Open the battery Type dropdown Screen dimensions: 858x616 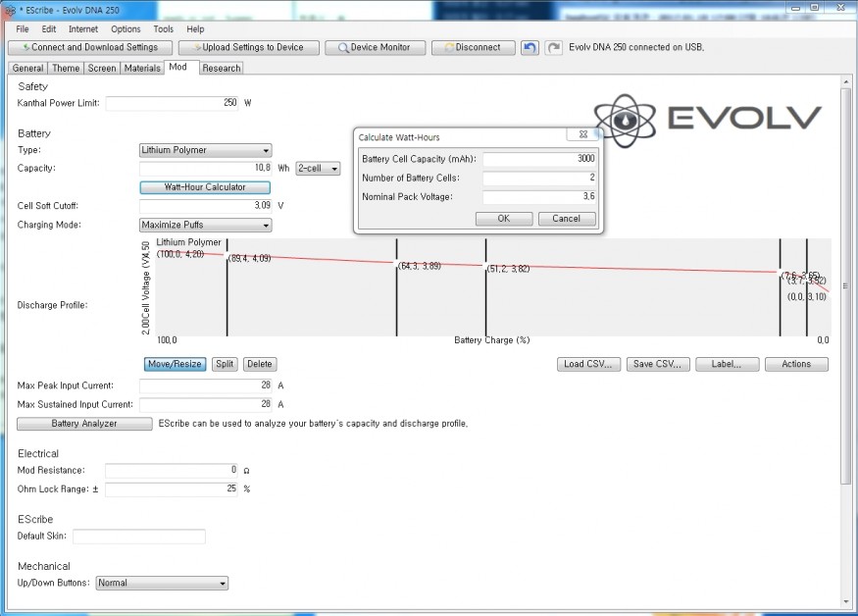(x=206, y=150)
